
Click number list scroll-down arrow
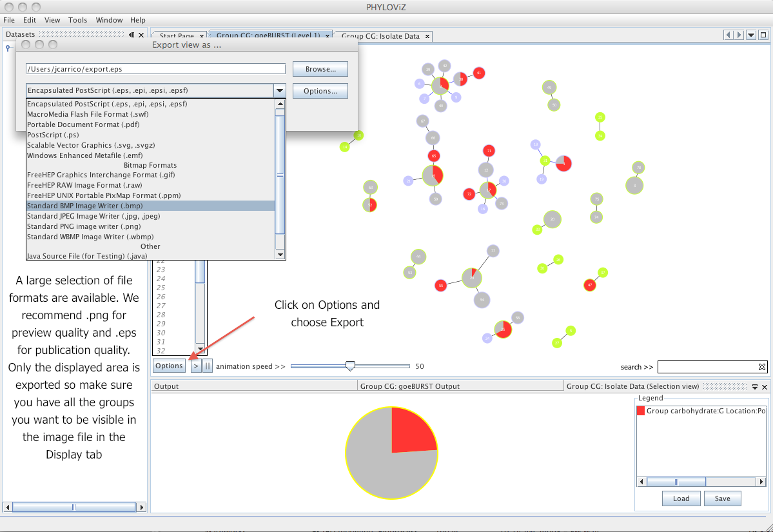tap(200, 349)
